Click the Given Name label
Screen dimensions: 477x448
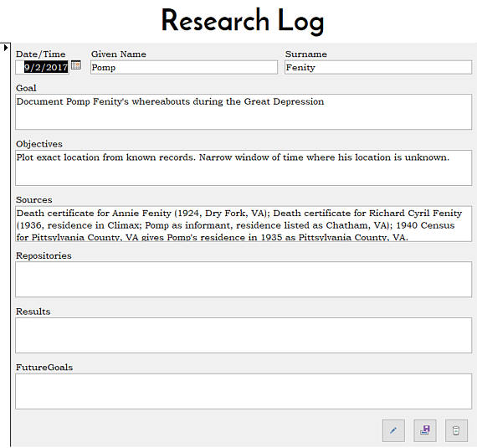point(119,54)
